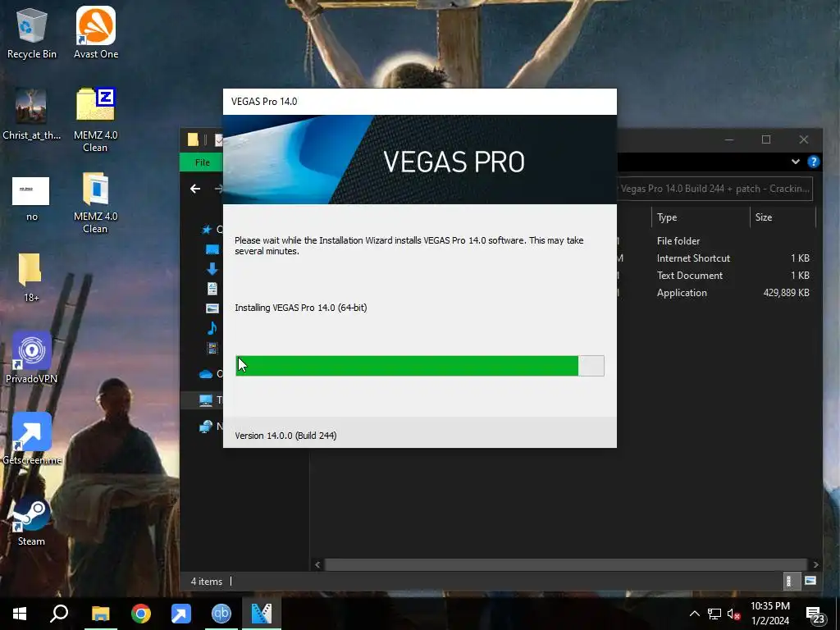
Task: Switch Explorer to large icons view
Action: pyautogui.click(x=810, y=581)
